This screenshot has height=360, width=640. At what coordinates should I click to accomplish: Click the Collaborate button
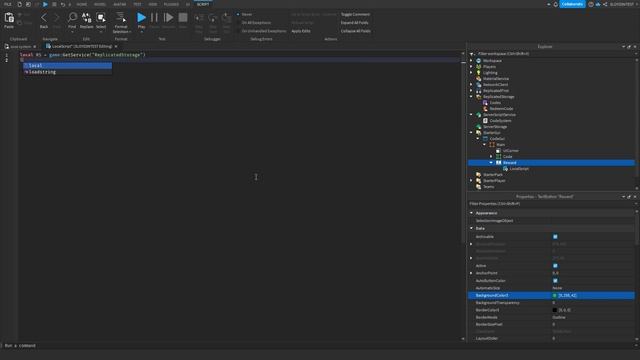pos(572,4)
